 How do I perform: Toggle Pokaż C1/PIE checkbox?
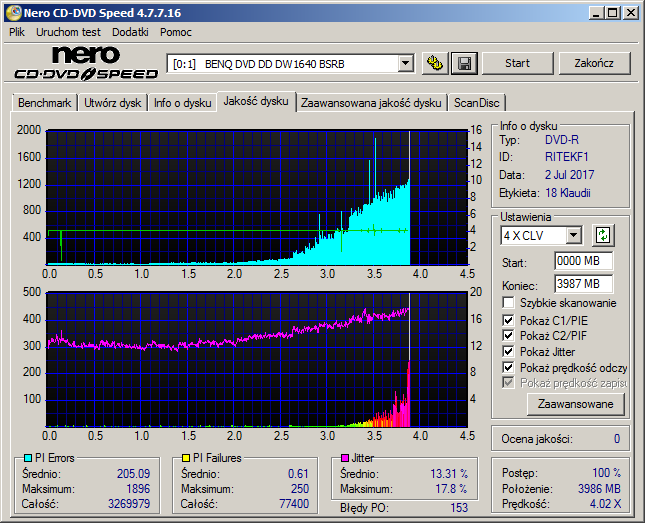508,320
